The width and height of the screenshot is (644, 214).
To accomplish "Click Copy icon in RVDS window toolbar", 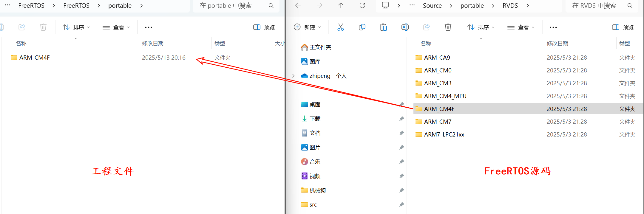I will [362, 27].
